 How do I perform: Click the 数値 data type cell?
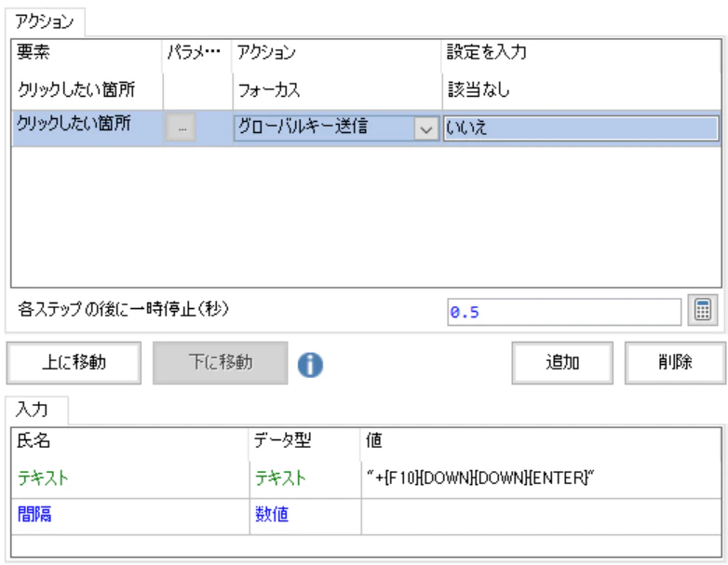click(x=305, y=516)
